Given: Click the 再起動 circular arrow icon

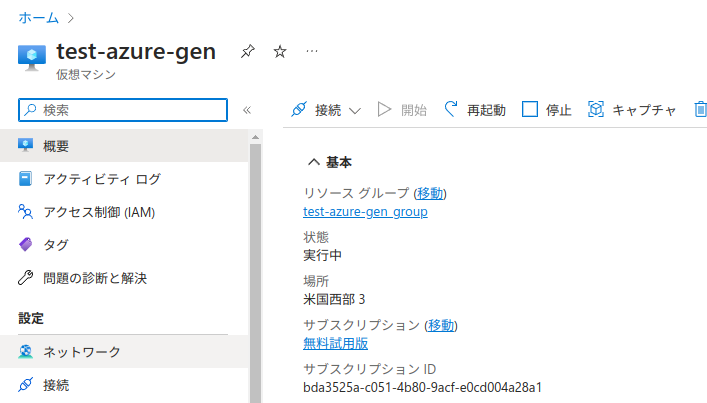Looking at the screenshot, I should pyautogui.click(x=450, y=109).
